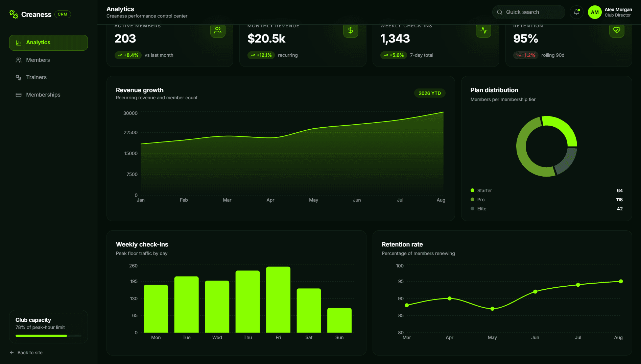Click the Creaness logo icon
641x364 pixels.
click(x=14, y=14)
